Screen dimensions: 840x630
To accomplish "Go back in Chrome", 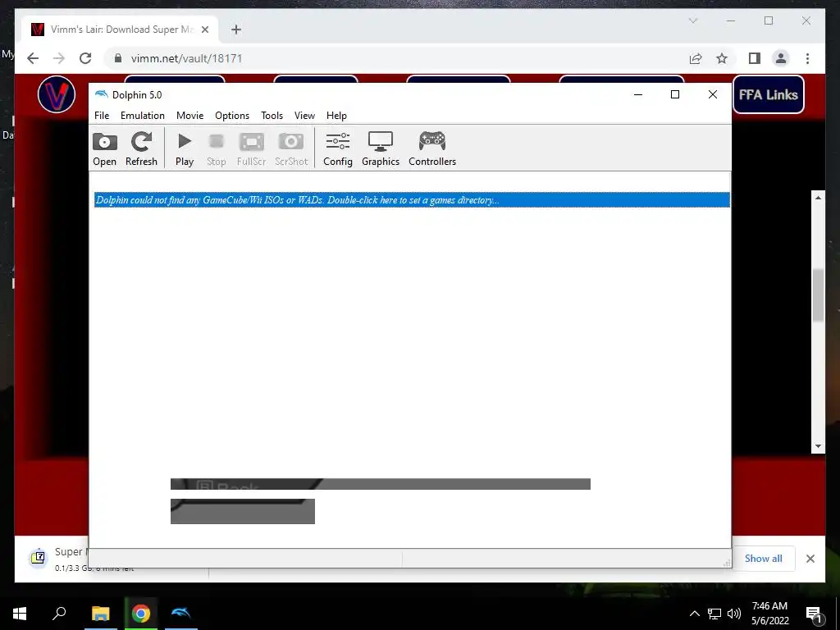I will [x=33, y=58].
